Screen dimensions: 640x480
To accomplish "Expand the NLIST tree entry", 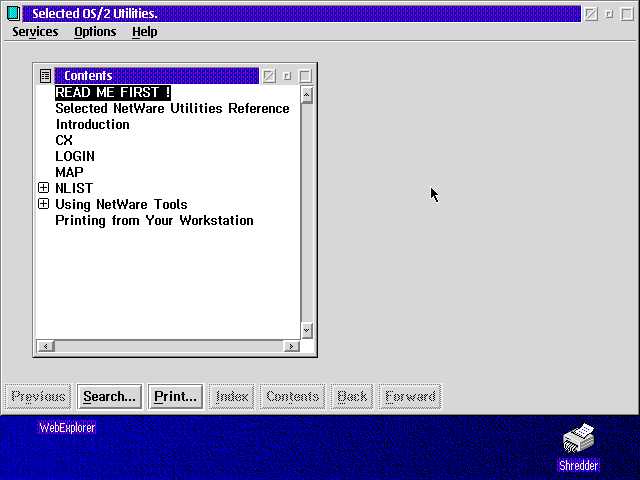I will click(43, 188).
